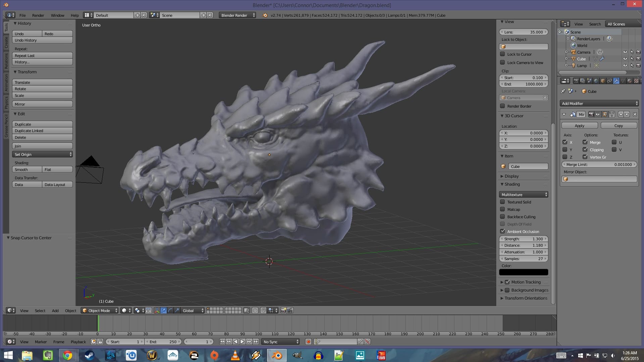644x362 pixels.
Task: Click Snap Cursor to Center
Action: pyautogui.click(x=31, y=238)
